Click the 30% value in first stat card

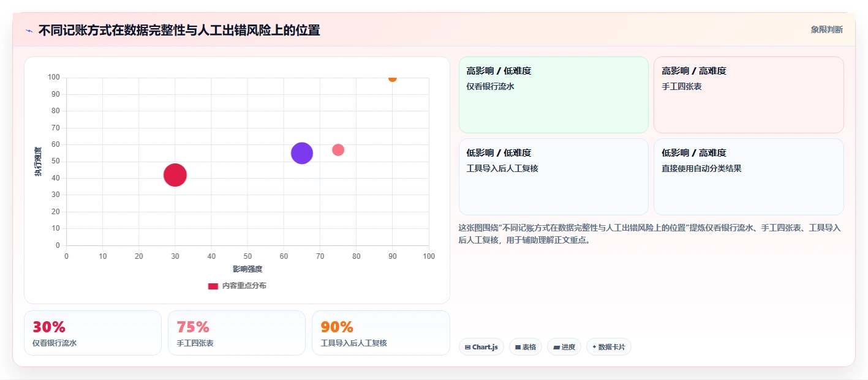point(49,327)
